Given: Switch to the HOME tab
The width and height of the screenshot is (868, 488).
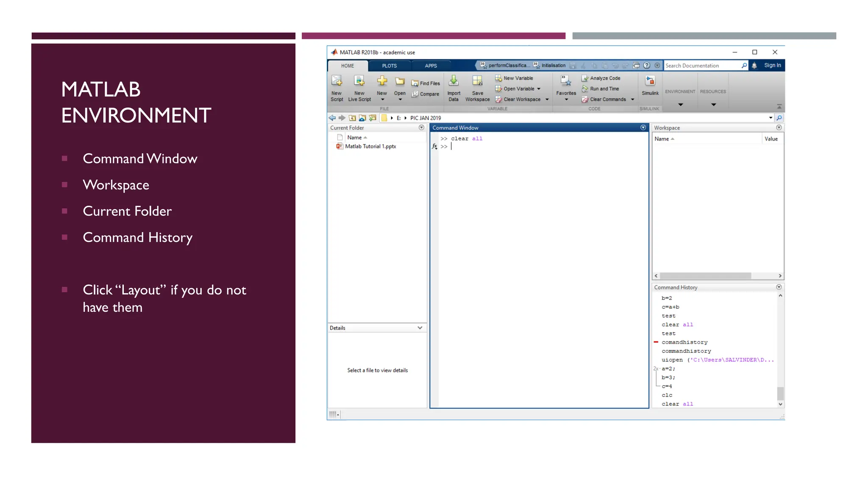Looking at the screenshot, I should [348, 66].
